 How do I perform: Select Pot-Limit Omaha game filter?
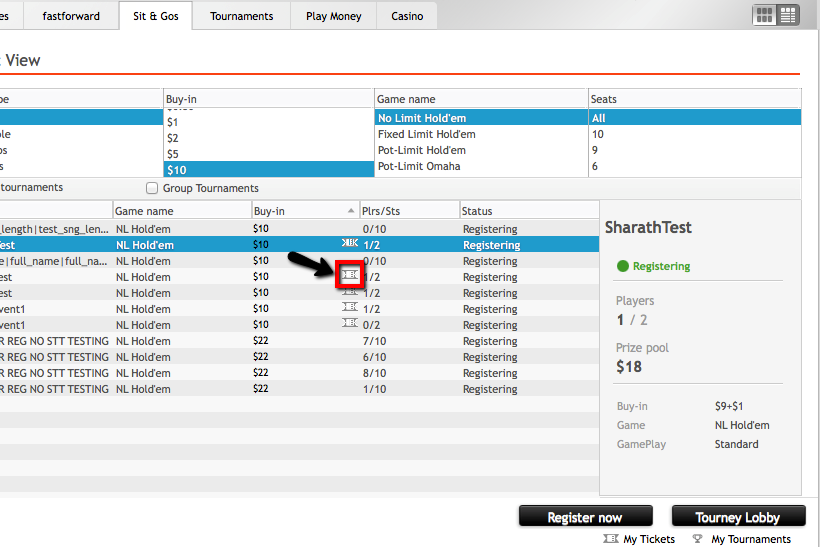(x=481, y=166)
